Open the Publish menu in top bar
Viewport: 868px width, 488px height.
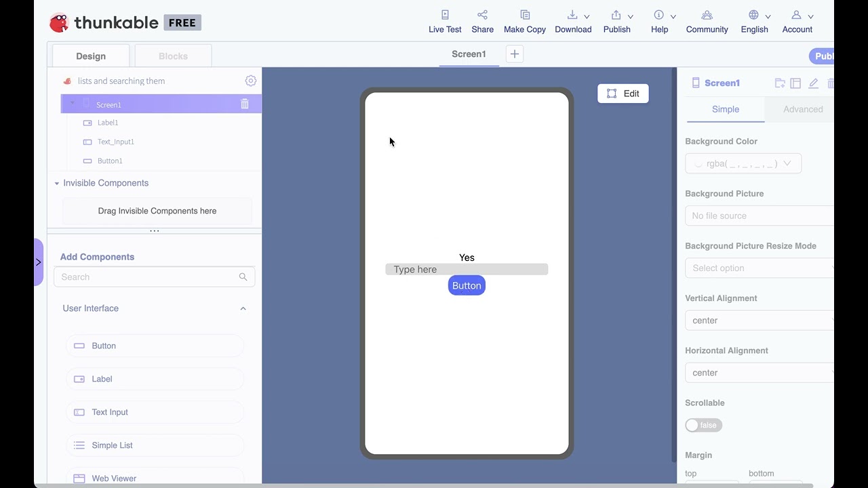point(618,22)
